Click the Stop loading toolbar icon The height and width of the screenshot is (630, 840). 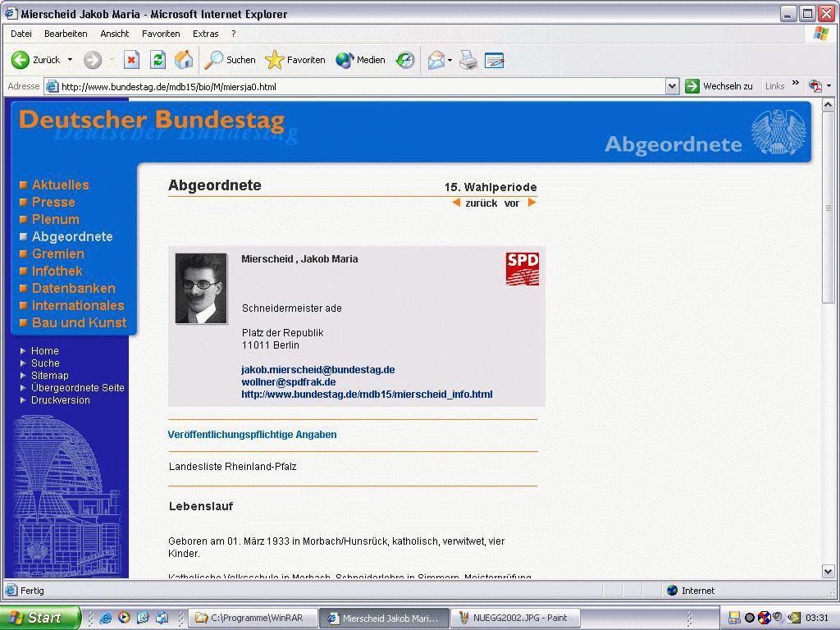pos(131,60)
